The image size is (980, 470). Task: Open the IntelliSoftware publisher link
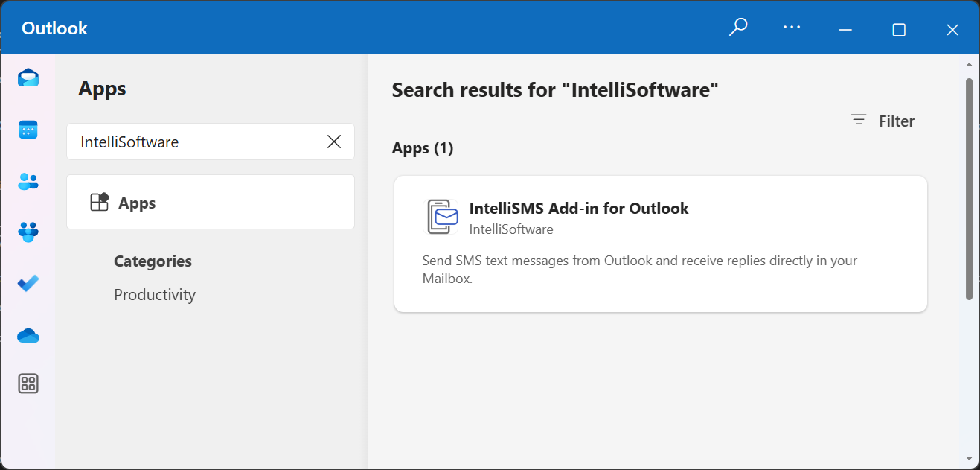(x=511, y=229)
